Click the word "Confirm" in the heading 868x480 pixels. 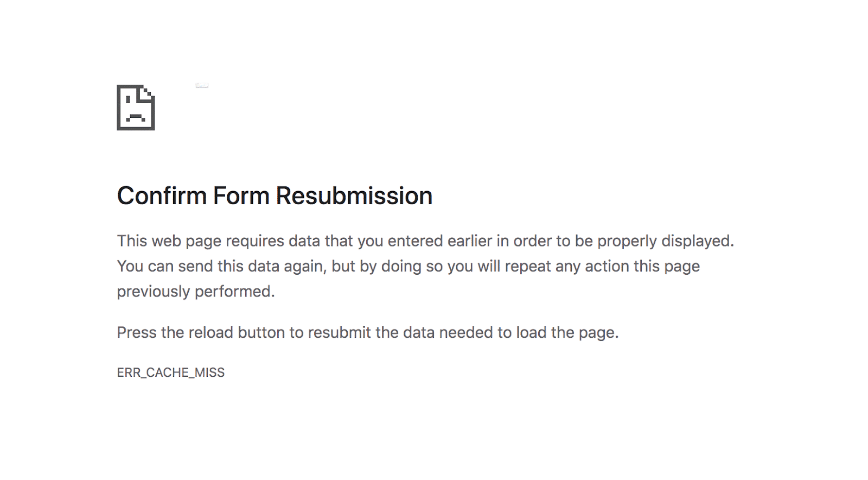tap(162, 196)
